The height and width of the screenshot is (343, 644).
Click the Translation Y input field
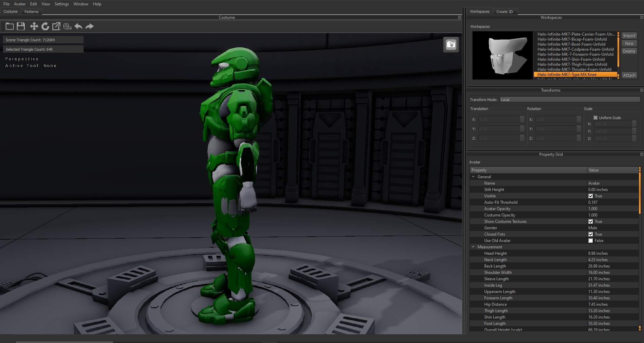(499, 129)
